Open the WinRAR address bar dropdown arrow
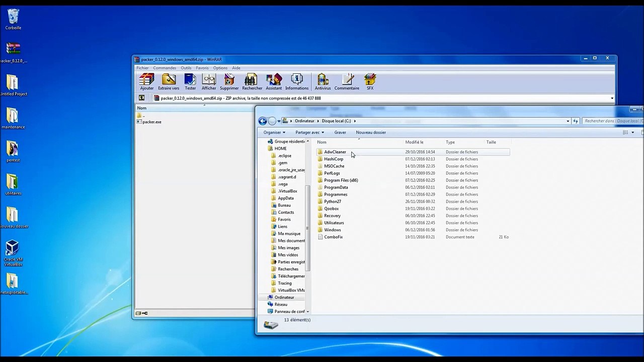 [612, 98]
